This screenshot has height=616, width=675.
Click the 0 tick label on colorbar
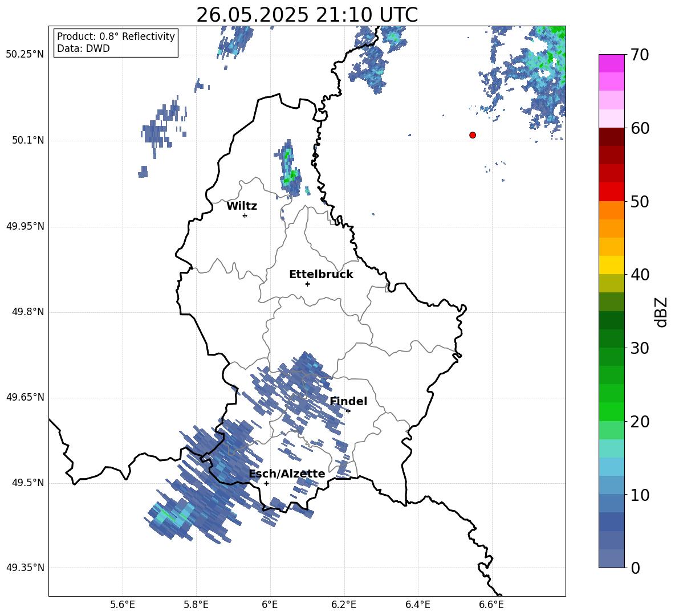click(635, 568)
